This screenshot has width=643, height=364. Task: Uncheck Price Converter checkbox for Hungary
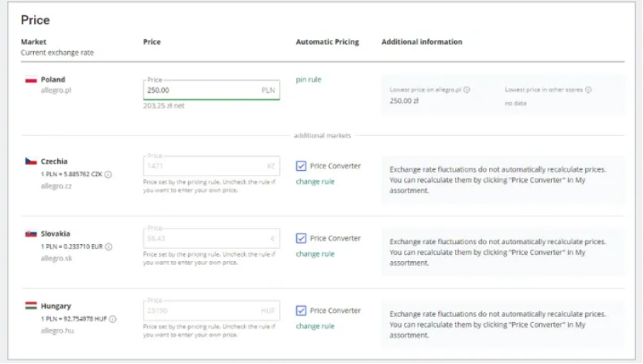[x=301, y=311]
